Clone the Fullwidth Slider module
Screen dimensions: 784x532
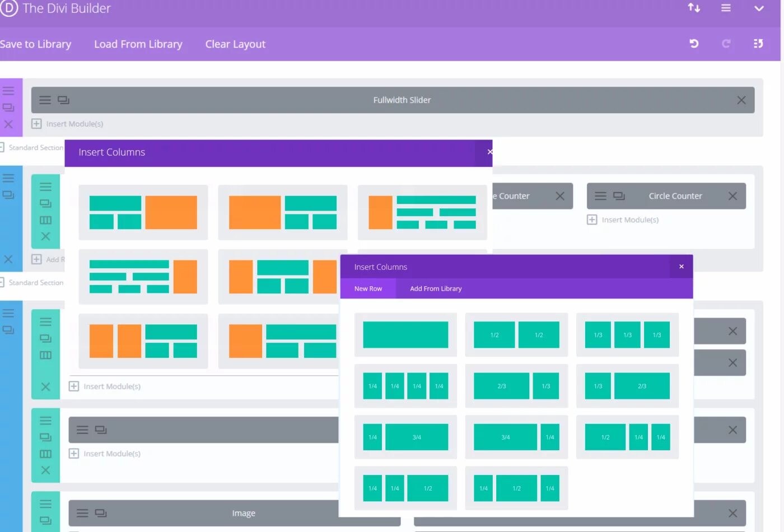pos(63,100)
